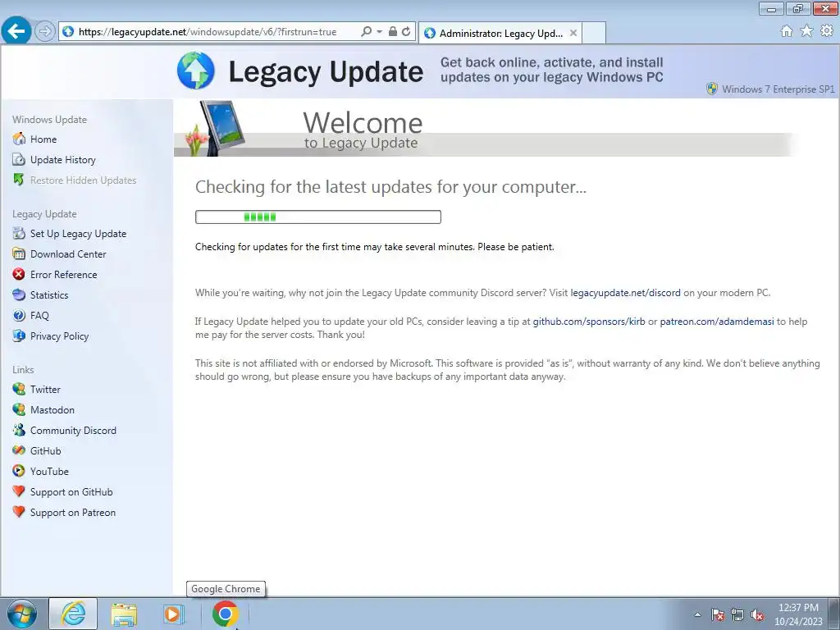Open Update History link
The height and width of the screenshot is (630, 840).
tap(62, 160)
